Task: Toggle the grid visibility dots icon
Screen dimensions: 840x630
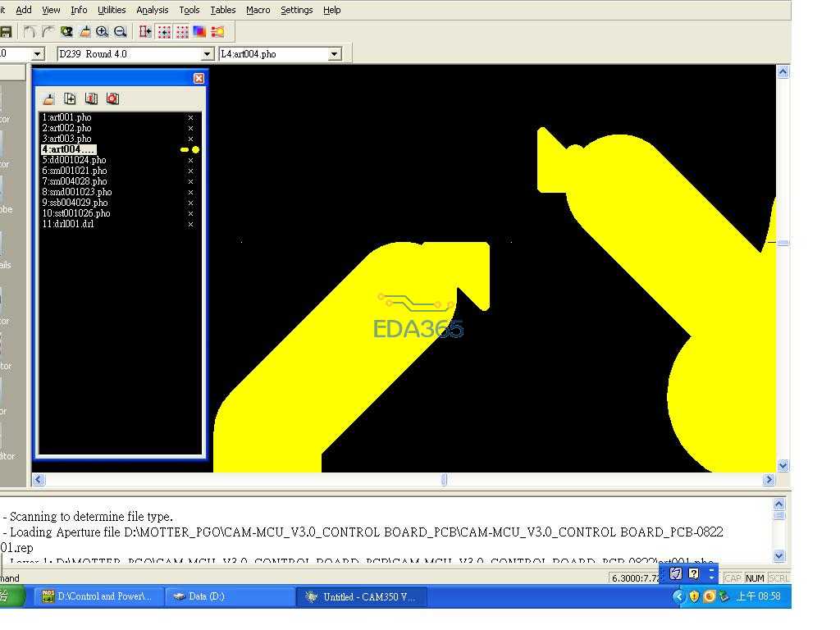Action: point(182,32)
